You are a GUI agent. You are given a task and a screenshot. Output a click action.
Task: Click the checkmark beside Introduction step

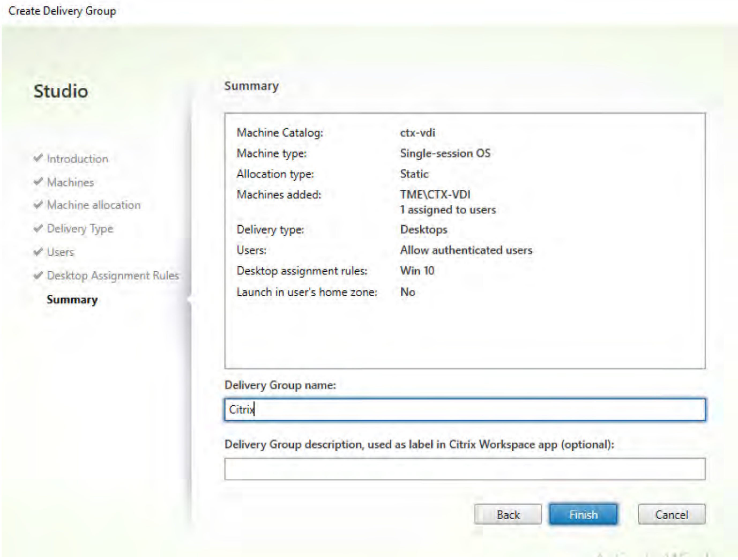tap(38, 159)
